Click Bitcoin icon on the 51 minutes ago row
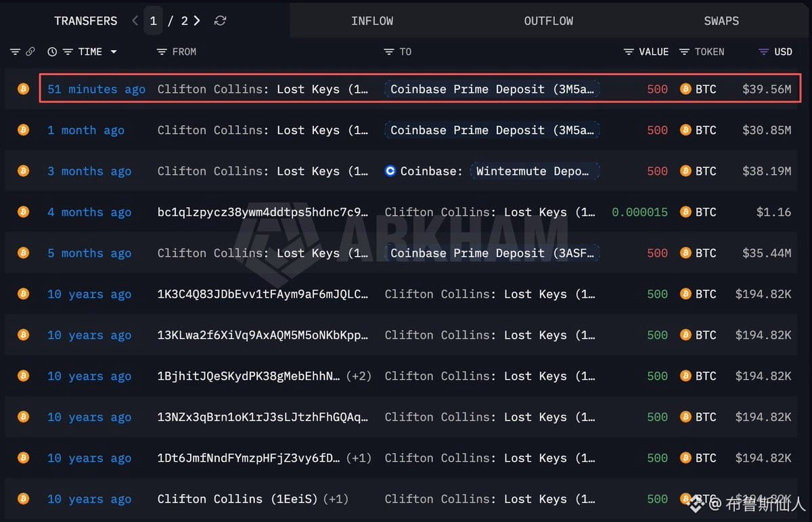The height and width of the screenshot is (522, 812). (24, 89)
